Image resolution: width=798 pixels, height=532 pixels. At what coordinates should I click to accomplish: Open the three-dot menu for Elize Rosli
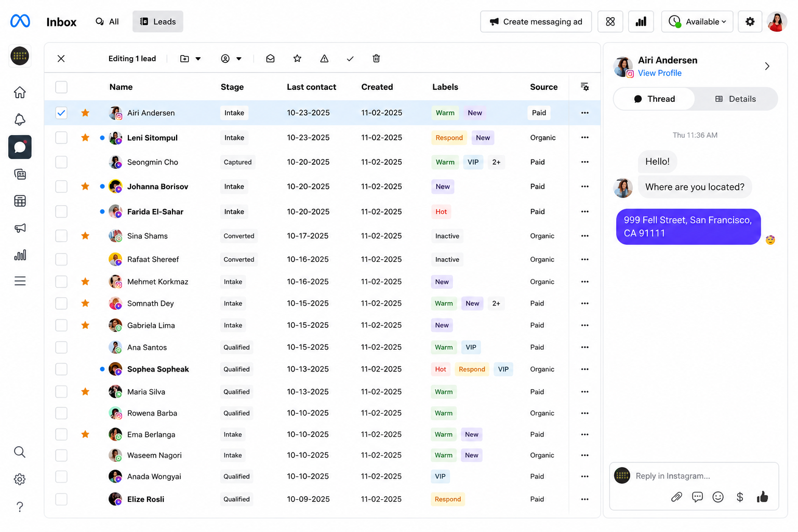tap(584, 499)
